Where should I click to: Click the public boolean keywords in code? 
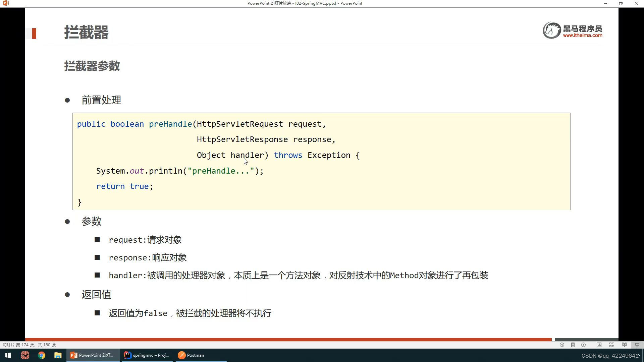tap(110, 124)
